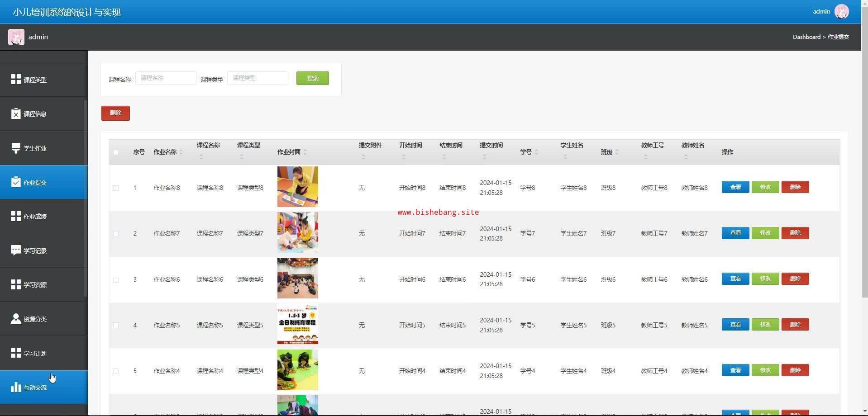Click the 学生作业 sidebar icon
Image resolution: width=868 pixels, height=416 pixels.
[16, 148]
